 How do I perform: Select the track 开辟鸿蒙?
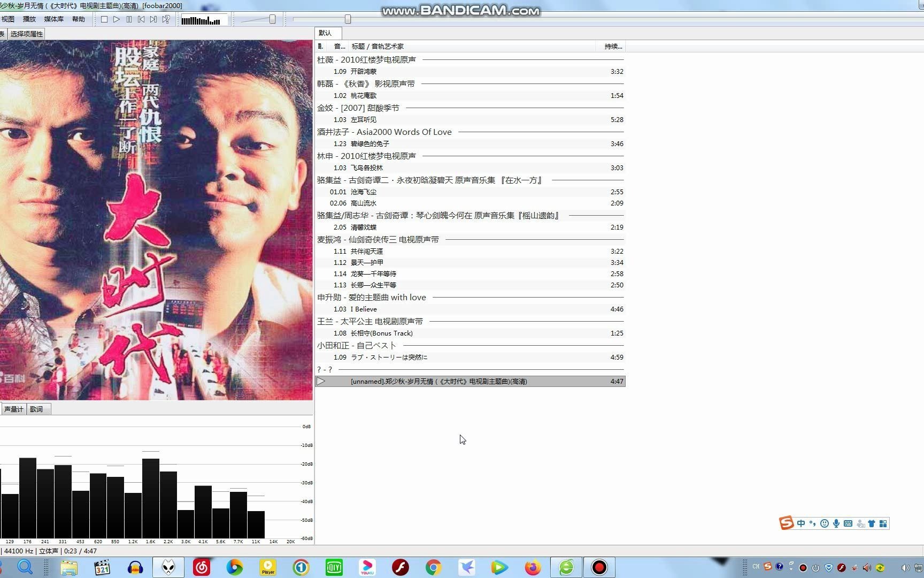point(470,72)
